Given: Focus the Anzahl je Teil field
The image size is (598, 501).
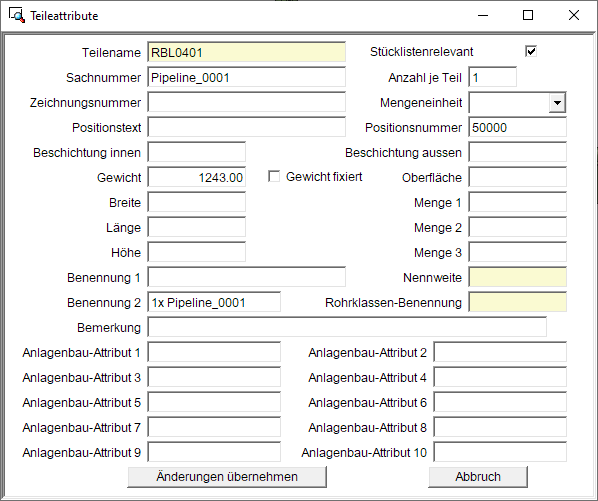Looking at the screenshot, I should coord(492,77).
